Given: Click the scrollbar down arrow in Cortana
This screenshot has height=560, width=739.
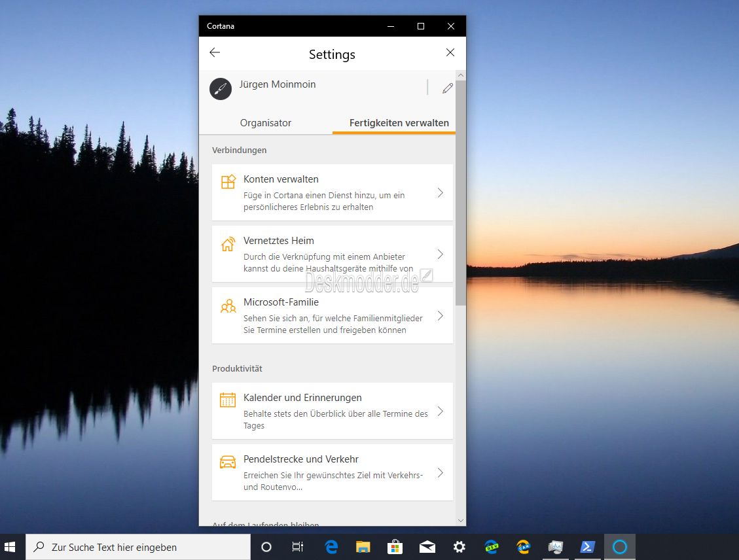Looking at the screenshot, I should click(461, 521).
